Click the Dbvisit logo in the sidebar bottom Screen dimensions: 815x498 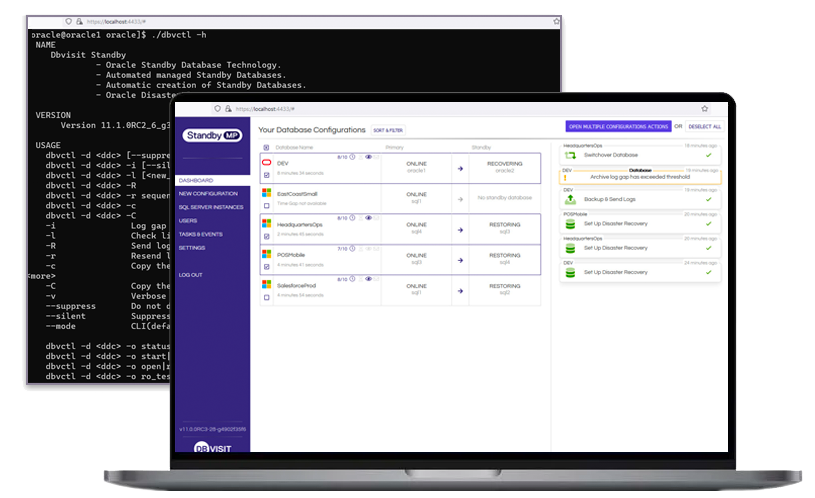click(212, 448)
